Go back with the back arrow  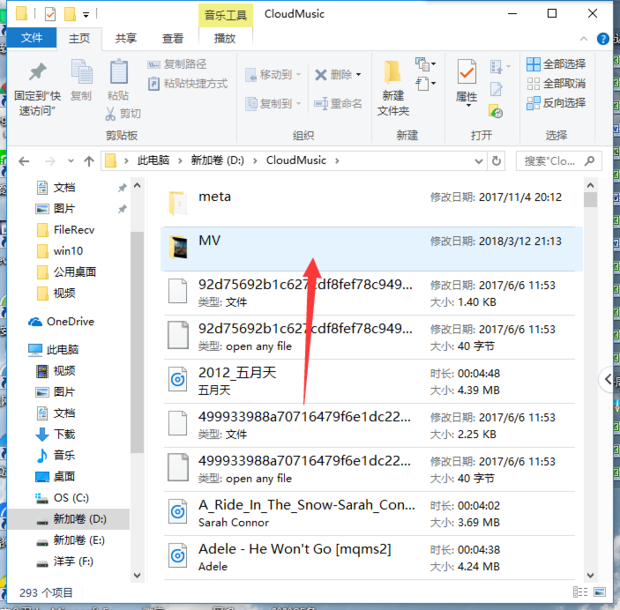24,161
